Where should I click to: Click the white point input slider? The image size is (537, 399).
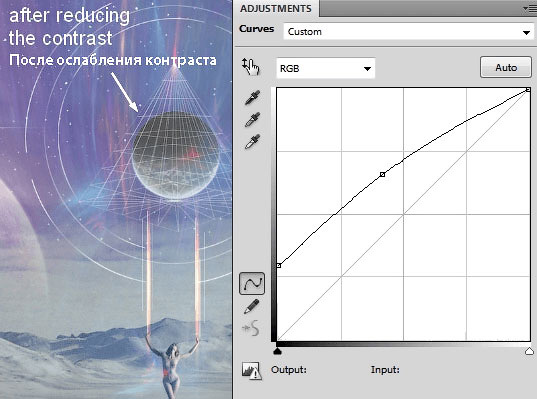click(x=529, y=351)
